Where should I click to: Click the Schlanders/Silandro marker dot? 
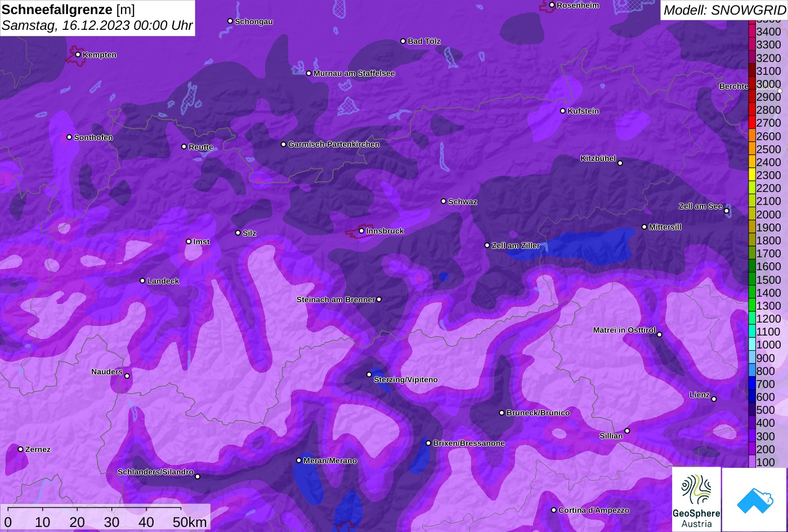[197, 476]
